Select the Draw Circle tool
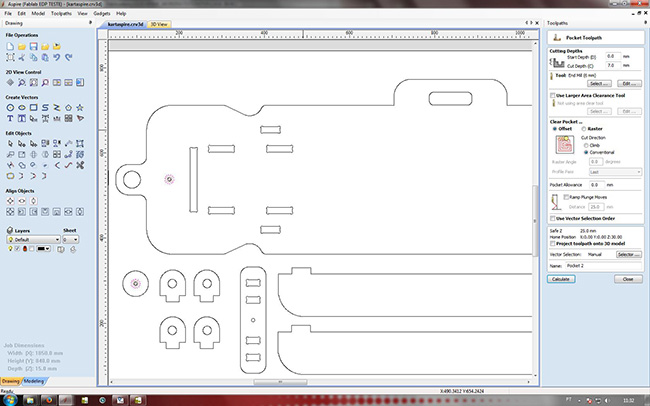 (10, 107)
